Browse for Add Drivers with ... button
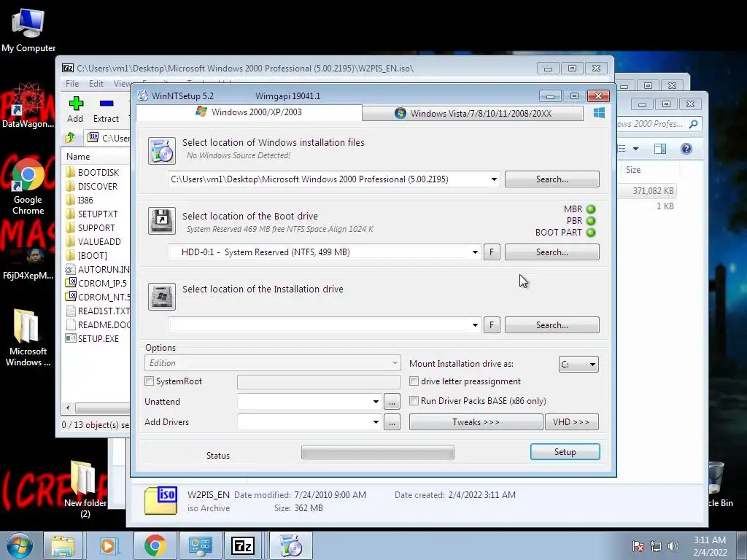Viewport: 747px width, 560px height. (x=392, y=422)
